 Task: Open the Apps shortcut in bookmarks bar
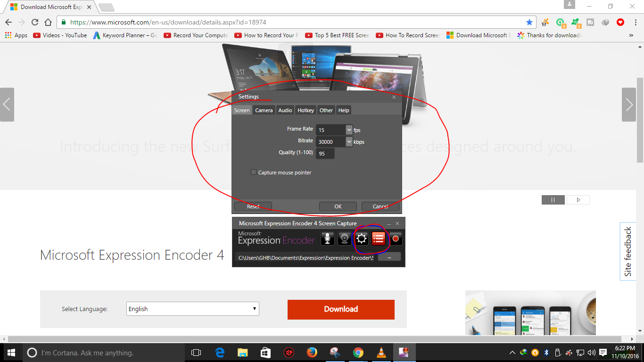(x=16, y=35)
